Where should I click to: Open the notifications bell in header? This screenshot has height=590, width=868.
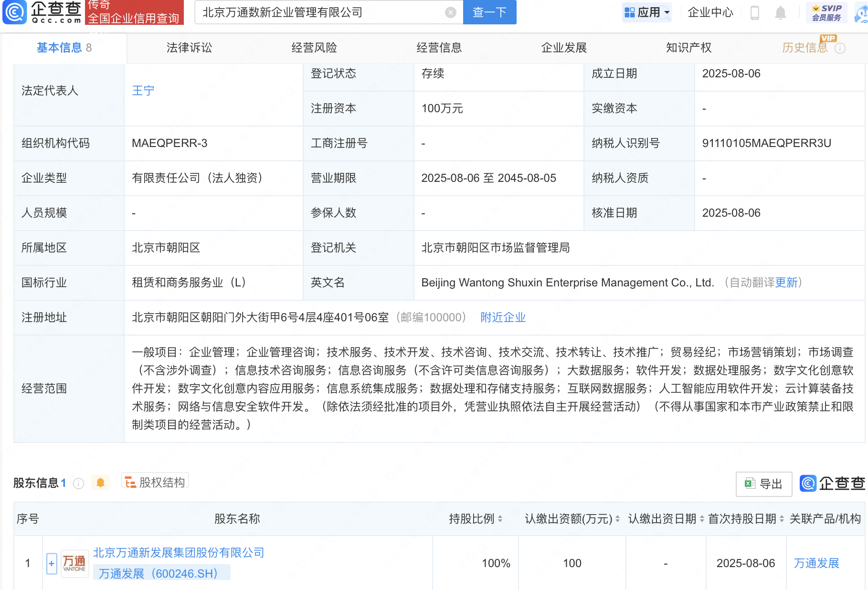click(x=780, y=12)
